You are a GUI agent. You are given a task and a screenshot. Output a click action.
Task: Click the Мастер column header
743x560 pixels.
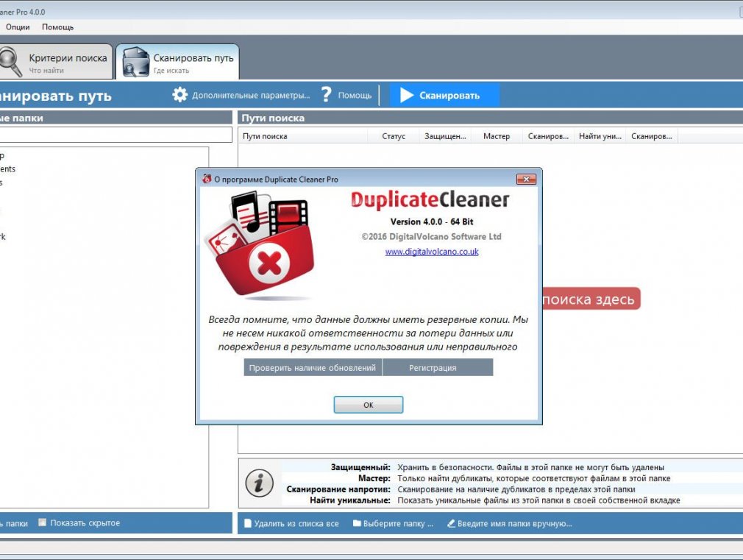(x=496, y=137)
